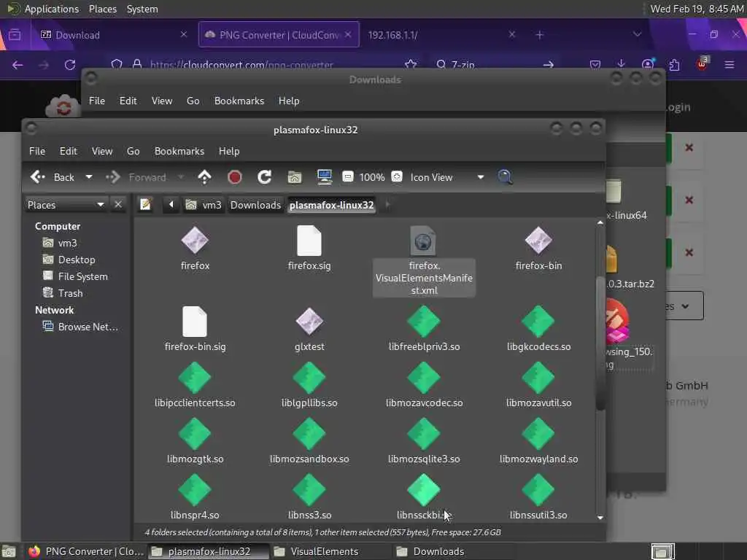
Task: Open Help menu in plasmafox-linux32 window
Action: (229, 152)
